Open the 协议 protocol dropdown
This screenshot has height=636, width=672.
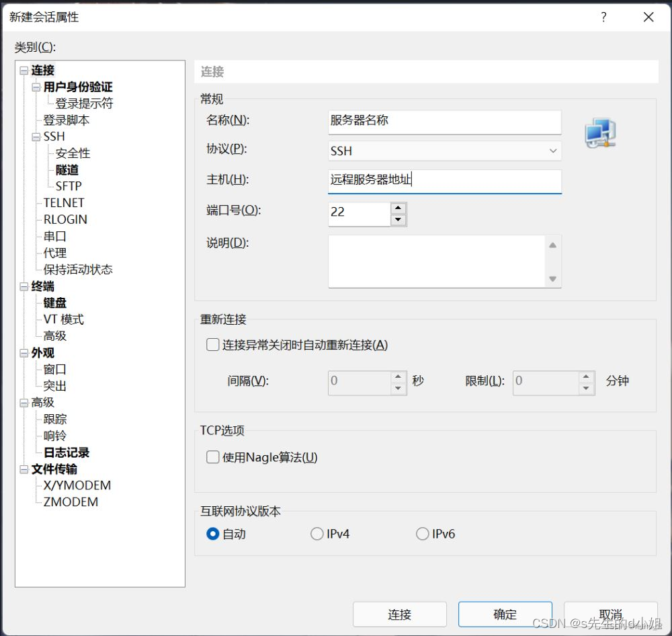444,151
